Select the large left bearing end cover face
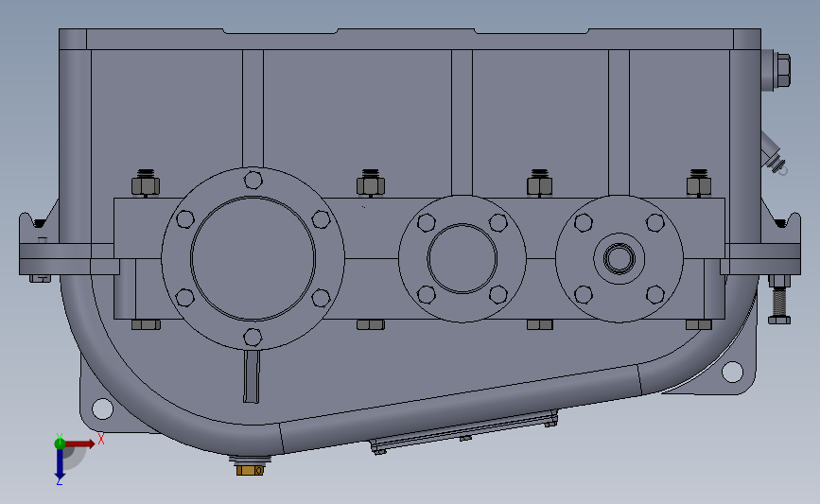 click(x=253, y=258)
